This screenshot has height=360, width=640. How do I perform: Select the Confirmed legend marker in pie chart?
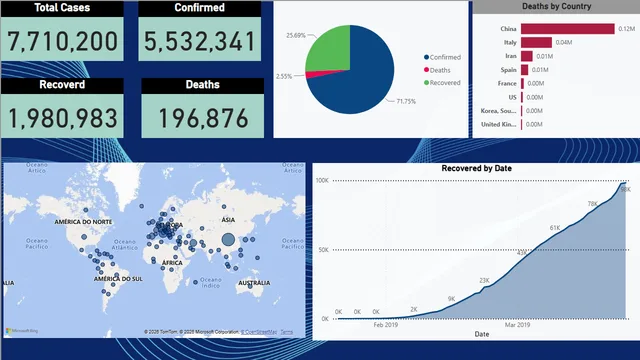point(427,57)
